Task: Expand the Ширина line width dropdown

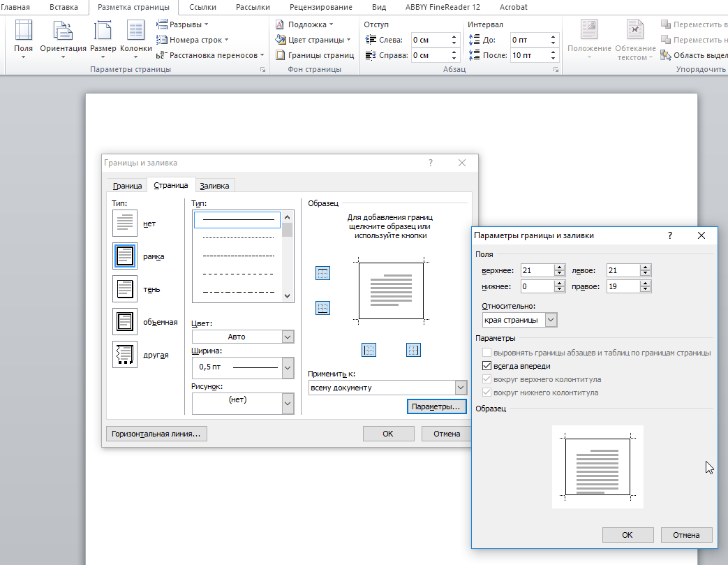Action: pos(288,367)
